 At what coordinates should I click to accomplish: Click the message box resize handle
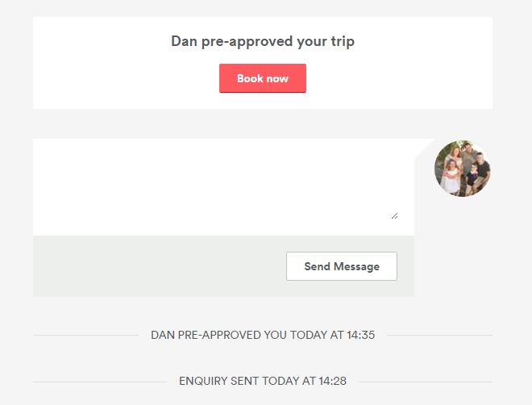pyautogui.click(x=394, y=215)
